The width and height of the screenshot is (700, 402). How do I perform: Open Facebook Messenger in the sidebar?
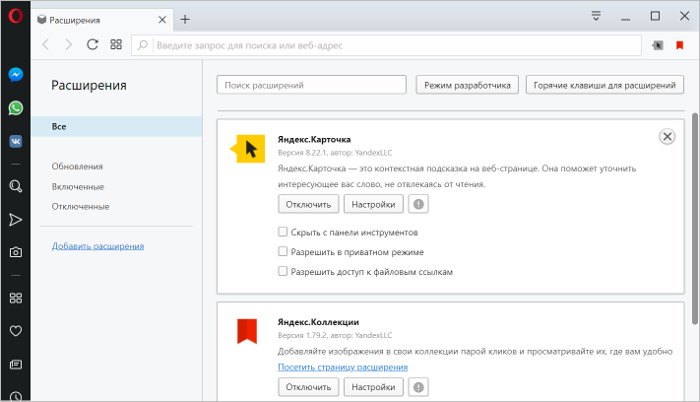[x=16, y=75]
